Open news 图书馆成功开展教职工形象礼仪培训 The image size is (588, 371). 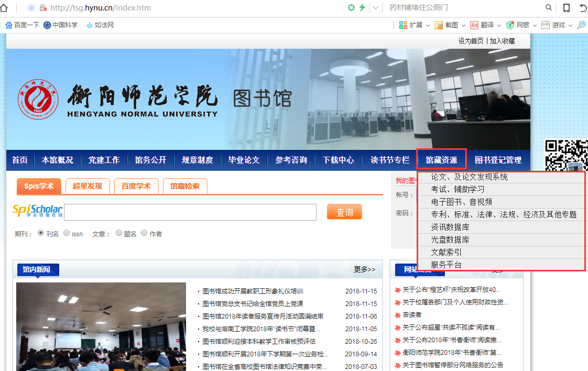pyautogui.click(x=253, y=291)
